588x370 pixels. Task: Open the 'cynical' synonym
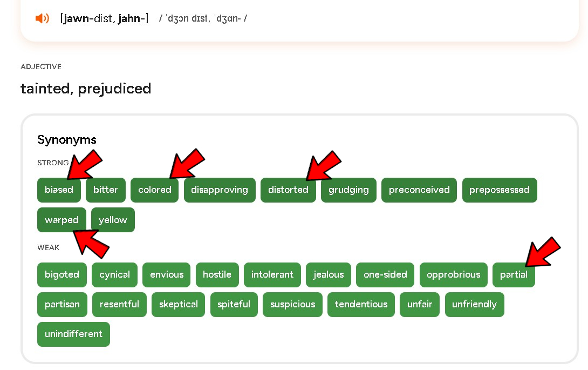click(x=114, y=274)
